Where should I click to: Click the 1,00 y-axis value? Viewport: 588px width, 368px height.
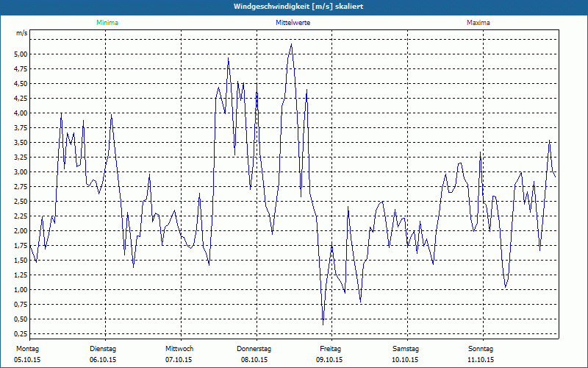pos(22,289)
